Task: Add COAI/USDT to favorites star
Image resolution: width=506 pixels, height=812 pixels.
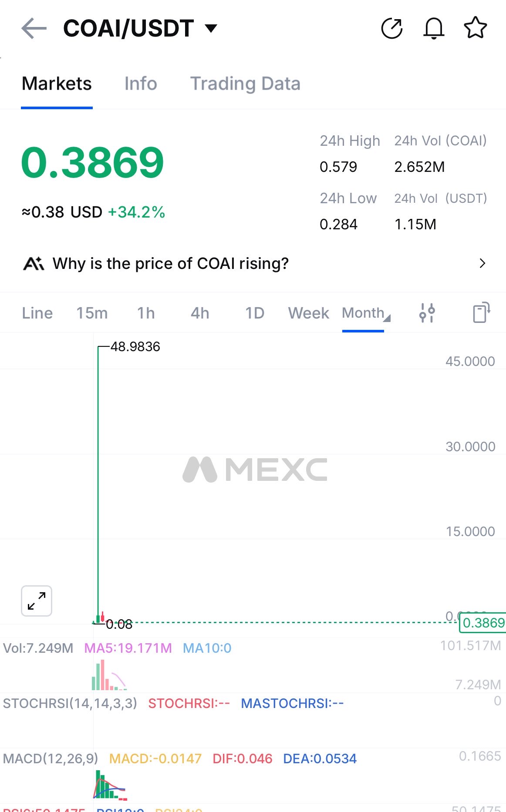Action: 475,28
